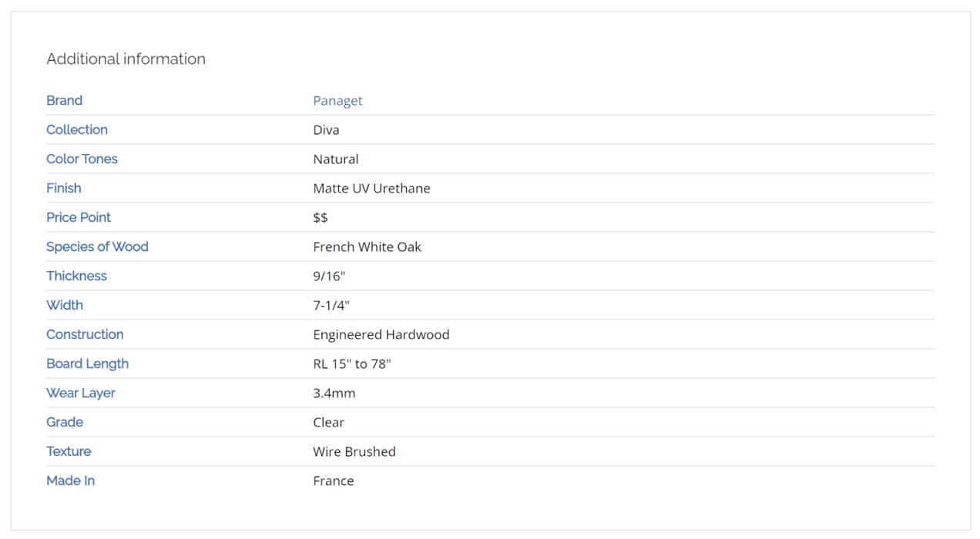Click the Color Tones label
The width and height of the screenshot is (980, 539).
pos(82,159)
